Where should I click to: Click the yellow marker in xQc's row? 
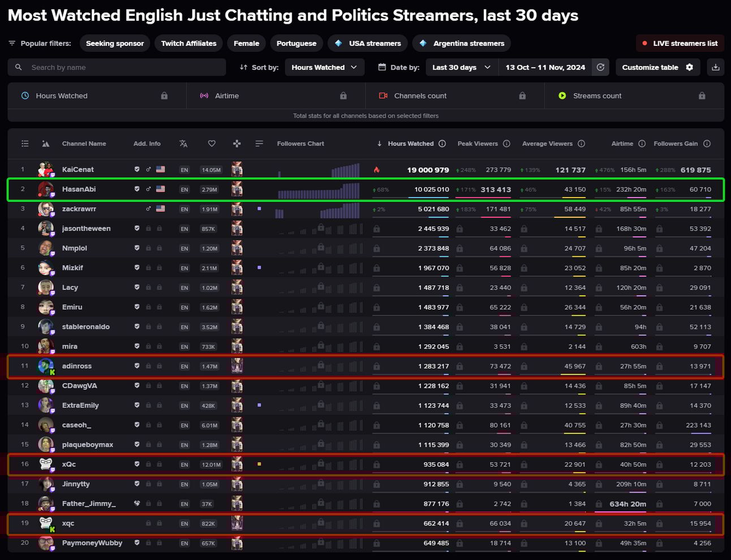(x=259, y=464)
